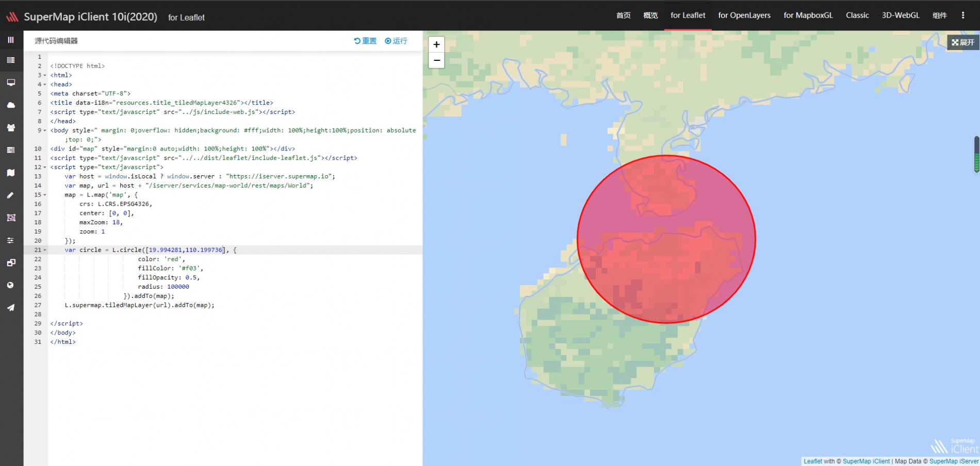Click the green scrollbar handle on map edge
This screenshot has width=980, height=466.
point(976,154)
